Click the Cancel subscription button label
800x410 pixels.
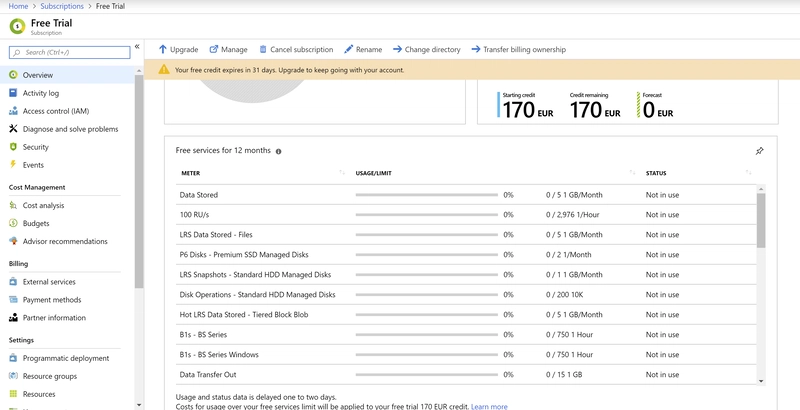pyautogui.click(x=302, y=49)
